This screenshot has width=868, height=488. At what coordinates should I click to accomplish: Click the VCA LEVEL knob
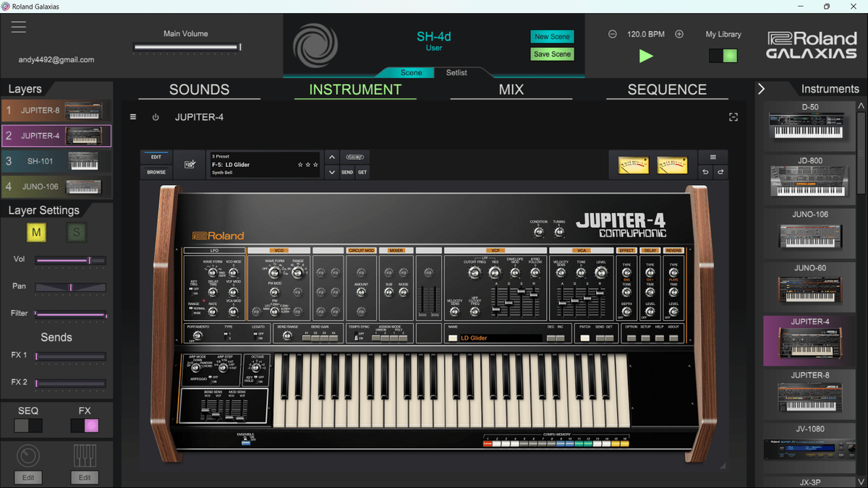[x=600, y=273]
